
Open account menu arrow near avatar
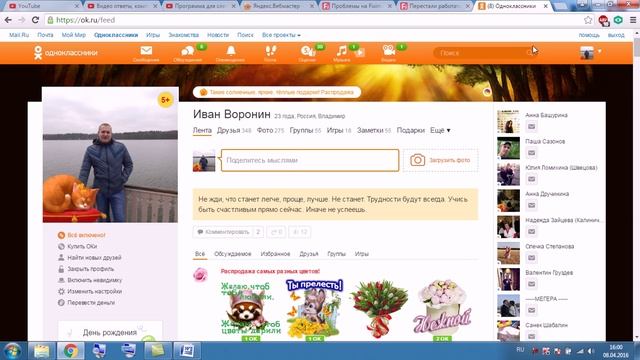pyautogui.click(x=599, y=51)
